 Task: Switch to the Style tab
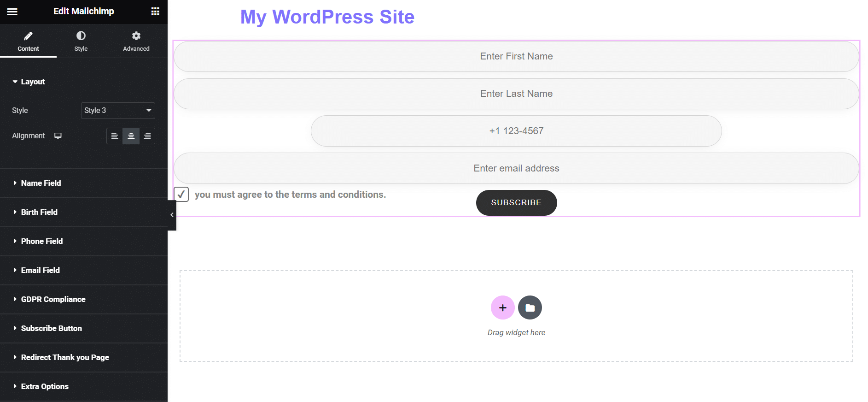(x=81, y=41)
